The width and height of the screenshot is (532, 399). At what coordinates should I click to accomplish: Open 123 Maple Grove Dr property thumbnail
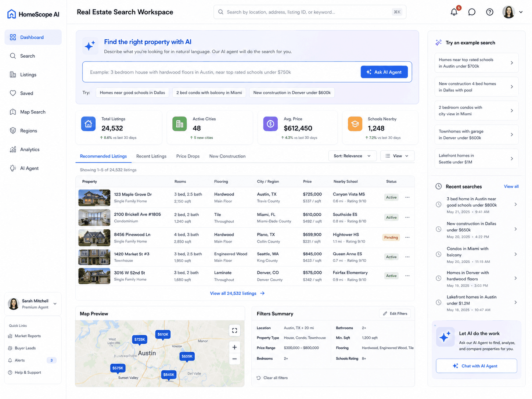(x=94, y=198)
